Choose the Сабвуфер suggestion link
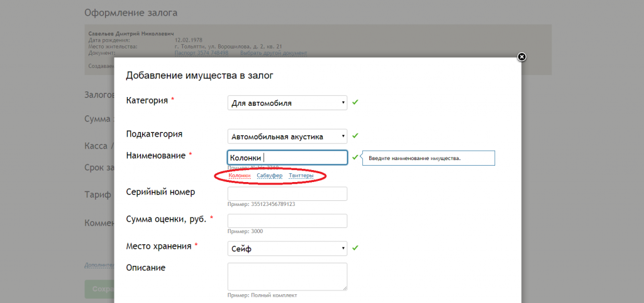644x303 pixels. [270, 176]
